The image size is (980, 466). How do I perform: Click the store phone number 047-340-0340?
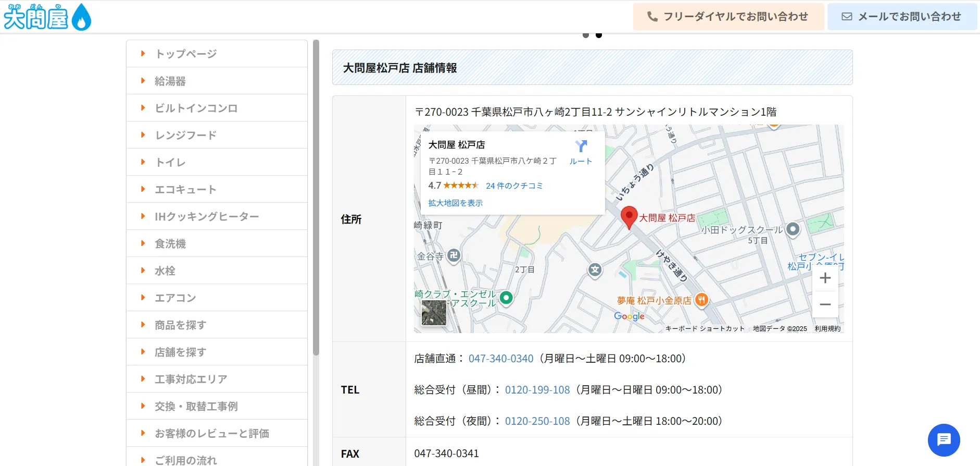pos(500,359)
